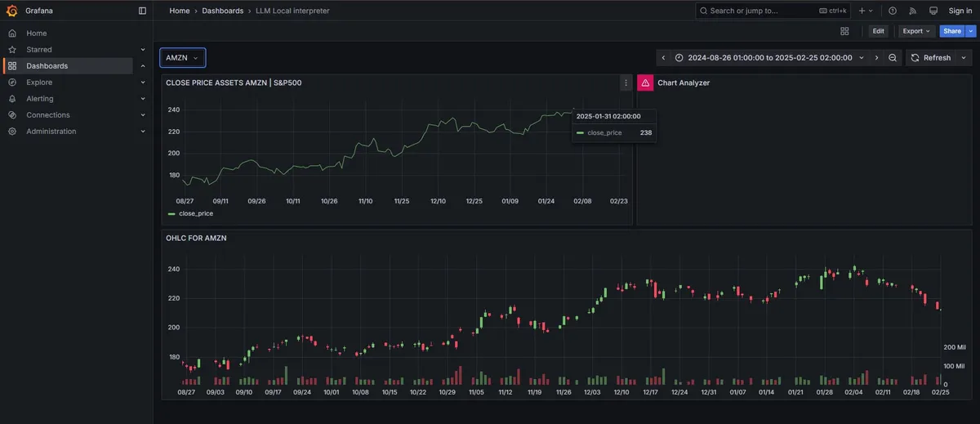Open Close Price panel three-dot menu
The height and width of the screenshot is (424, 980).
click(x=626, y=83)
